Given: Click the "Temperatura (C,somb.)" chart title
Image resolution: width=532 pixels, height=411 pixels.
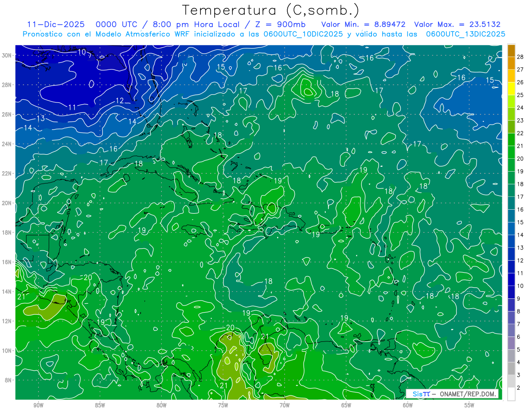Looking at the screenshot, I should tap(271, 10).
